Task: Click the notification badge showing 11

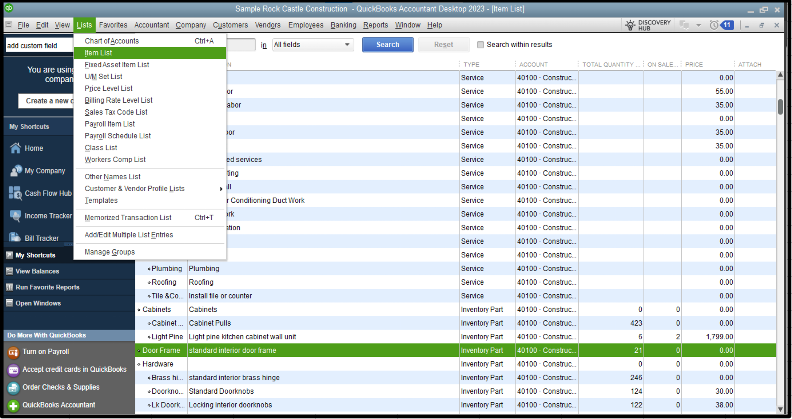Action: [x=727, y=25]
